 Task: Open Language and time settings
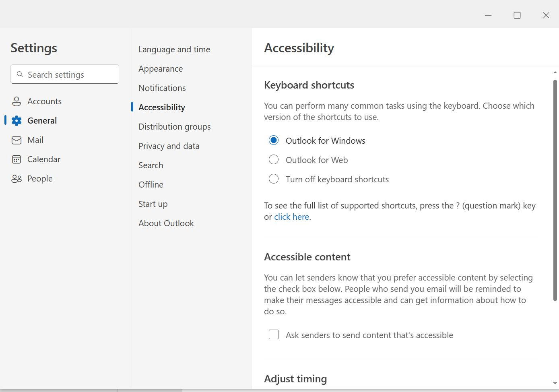click(174, 49)
